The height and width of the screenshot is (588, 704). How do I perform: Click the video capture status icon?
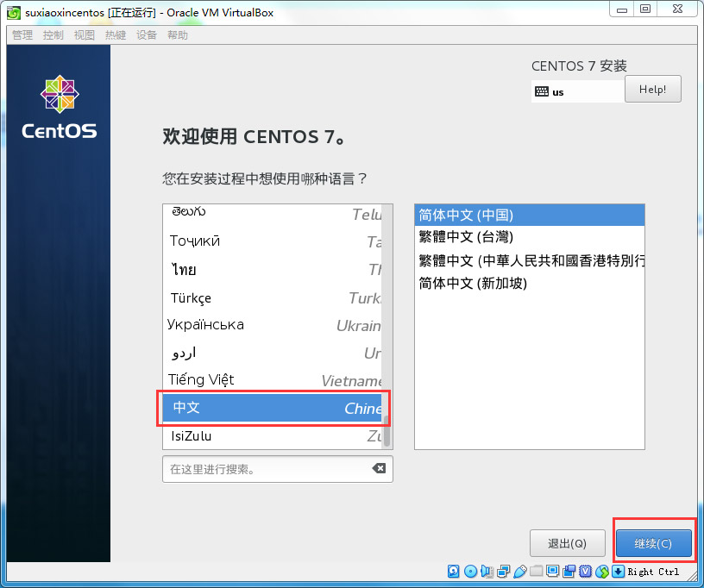click(x=569, y=572)
